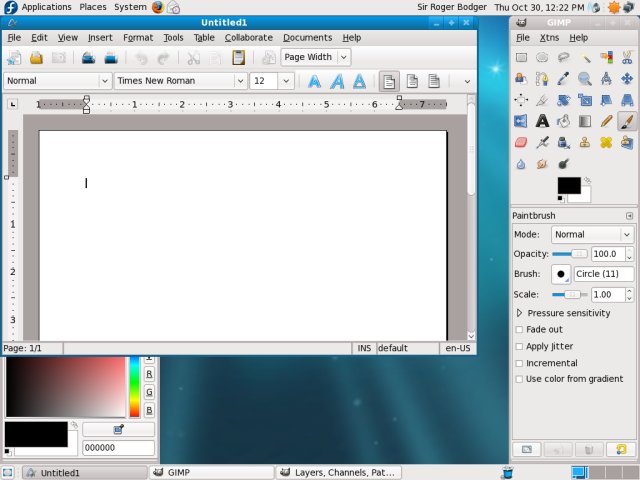Choose the Blend gradient tool

(585, 121)
